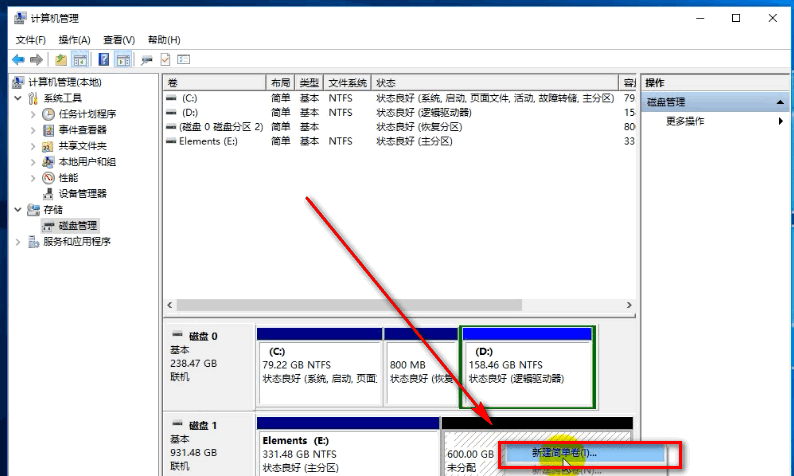
Task: Click the volume list horizontal scrollbar right arrow
Action: [x=629, y=305]
